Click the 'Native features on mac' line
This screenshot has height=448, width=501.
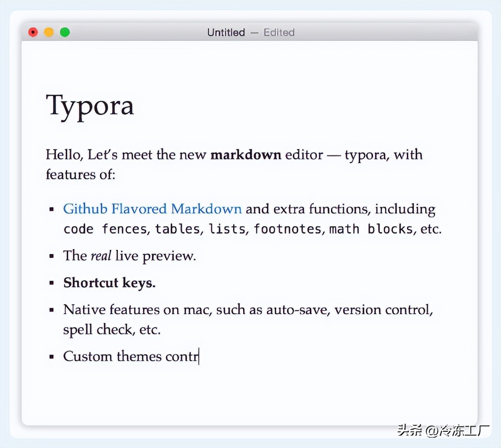tap(248, 310)
